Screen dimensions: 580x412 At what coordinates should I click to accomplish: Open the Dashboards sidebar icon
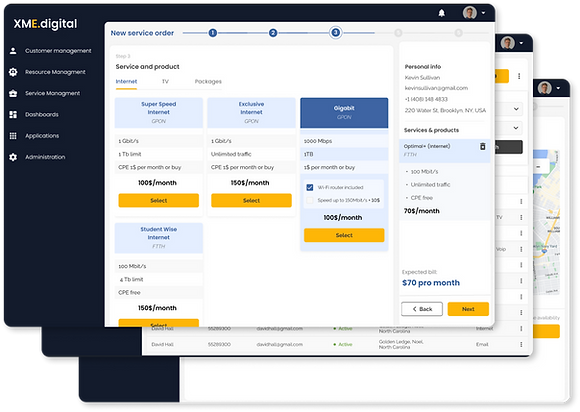(13, 115)
